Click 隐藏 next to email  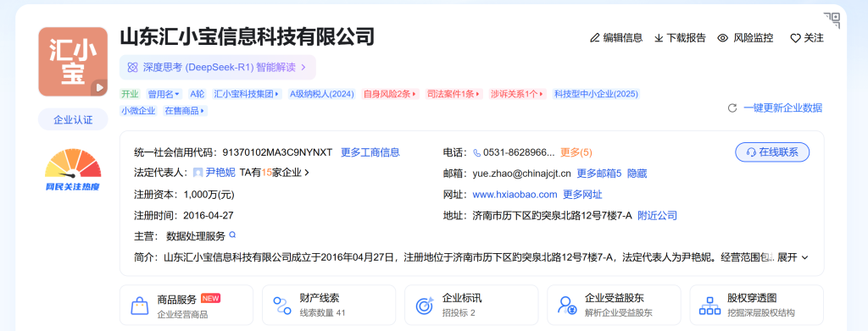coord(637,174)
